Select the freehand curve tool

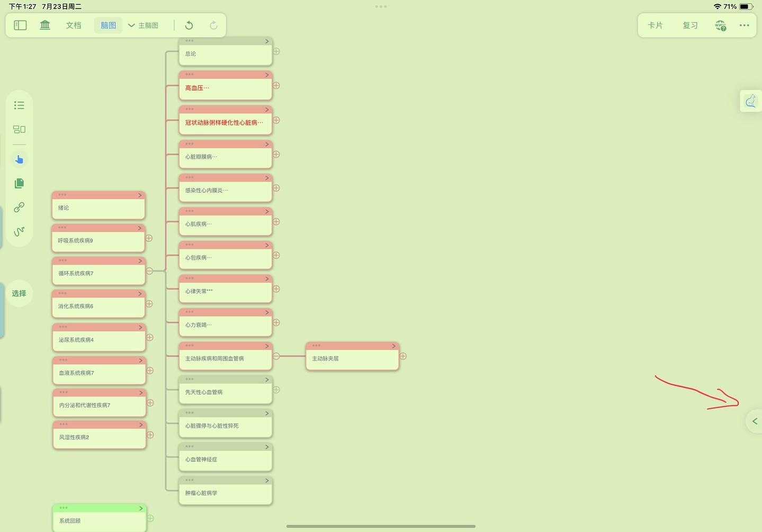tap(19, 231)
